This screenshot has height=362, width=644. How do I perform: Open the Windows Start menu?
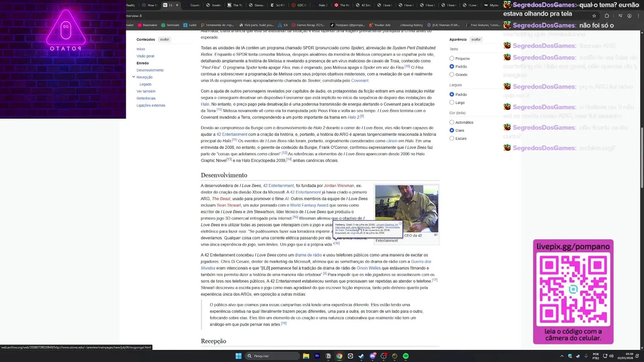[x=238, y=356]
